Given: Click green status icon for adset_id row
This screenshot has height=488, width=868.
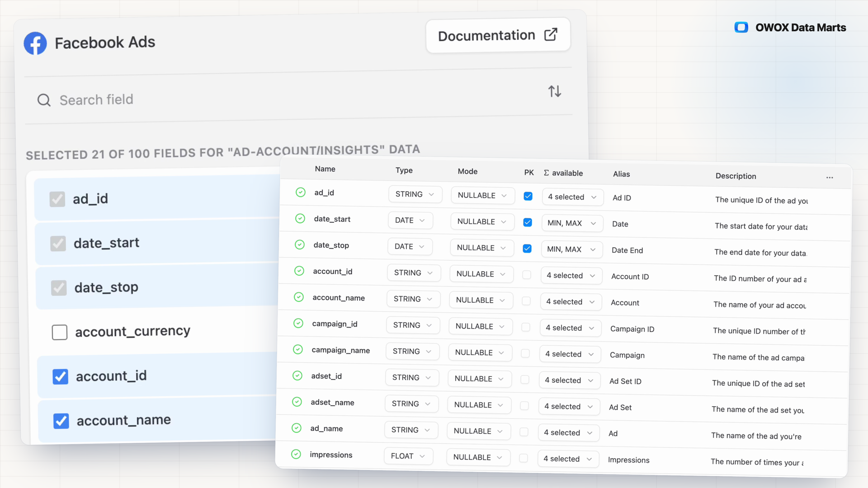Looking at the screenshot, I should click(x=297, y=376).
